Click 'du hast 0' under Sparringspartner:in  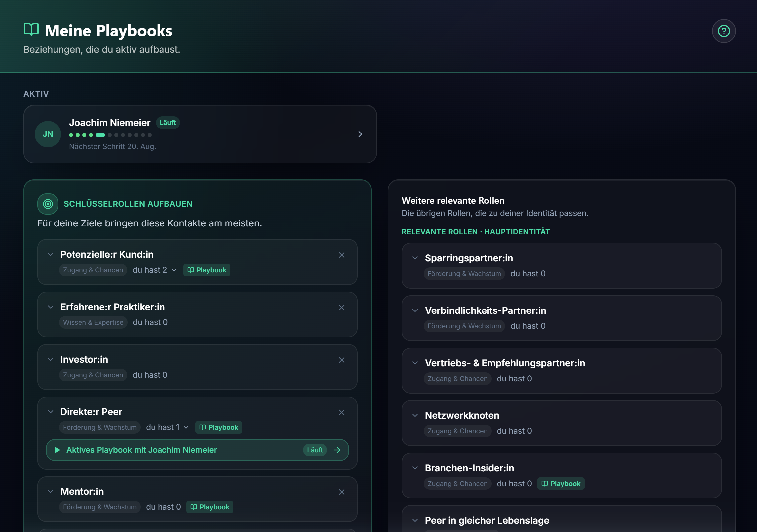pyautogui.click(x=528, y=274)
